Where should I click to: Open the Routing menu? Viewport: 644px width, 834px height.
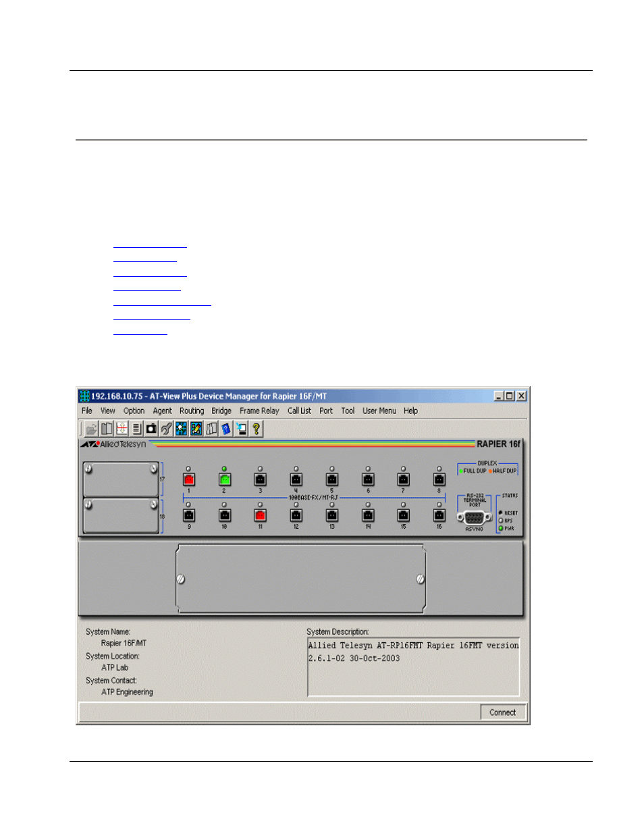(x=192, y=411)
